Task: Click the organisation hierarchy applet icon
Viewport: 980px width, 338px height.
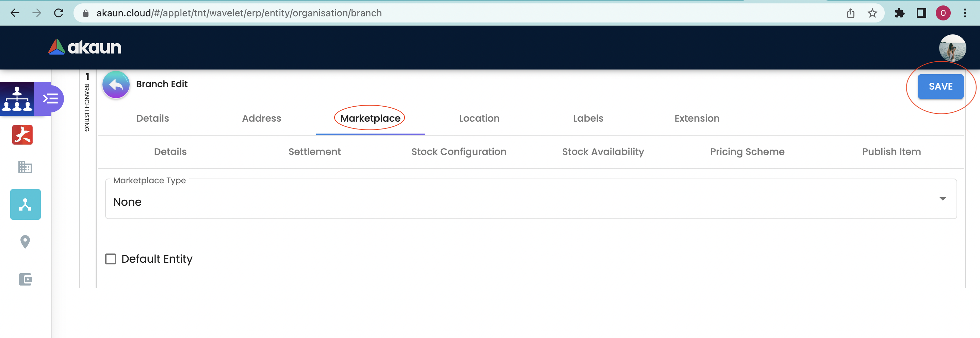Action: 17,99
